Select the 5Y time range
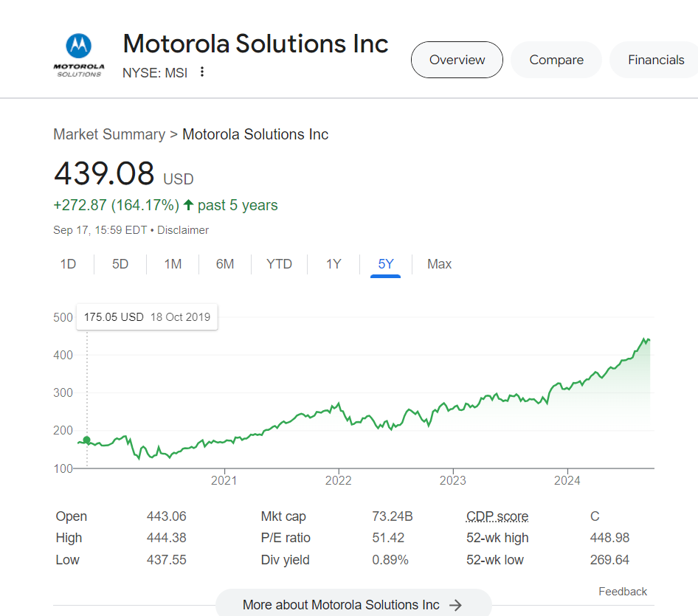698x616 pixels. tap(386, 264)
